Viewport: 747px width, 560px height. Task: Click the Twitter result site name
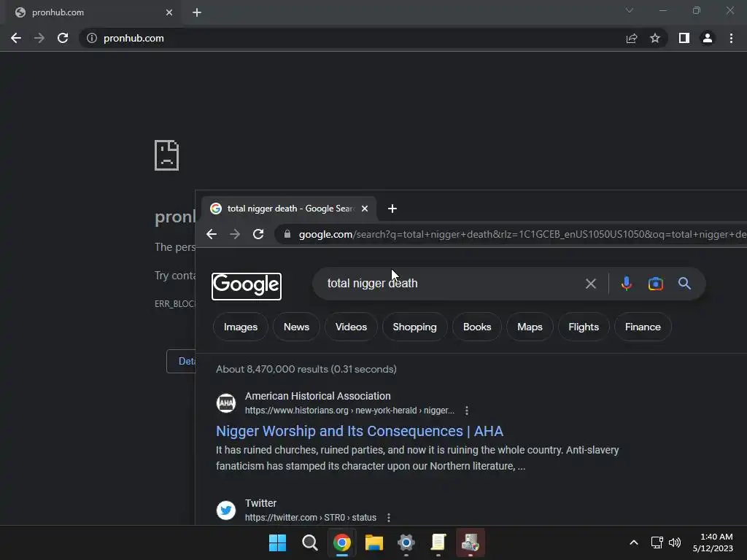[260, 503]
